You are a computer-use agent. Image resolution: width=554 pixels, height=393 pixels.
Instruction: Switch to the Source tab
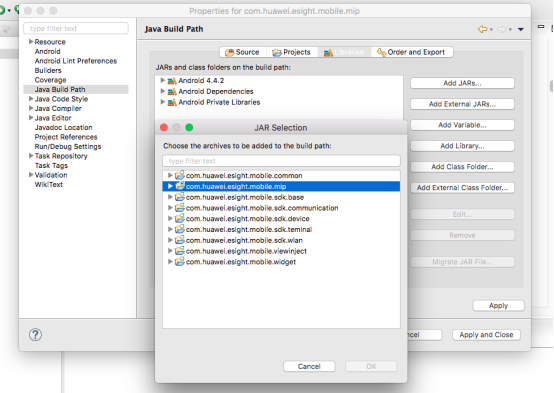pyautogui.click(x=243, y=52)
